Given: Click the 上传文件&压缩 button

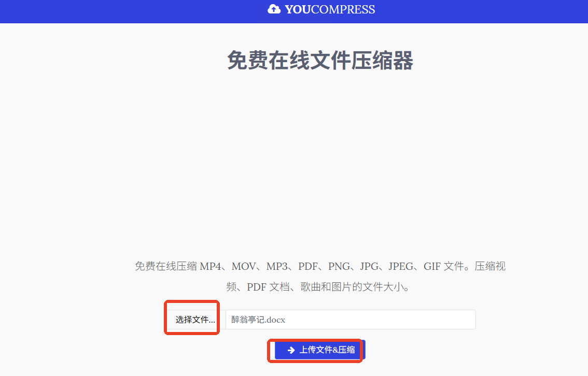Looking at the screenshot, I should (x=320, y=350).
